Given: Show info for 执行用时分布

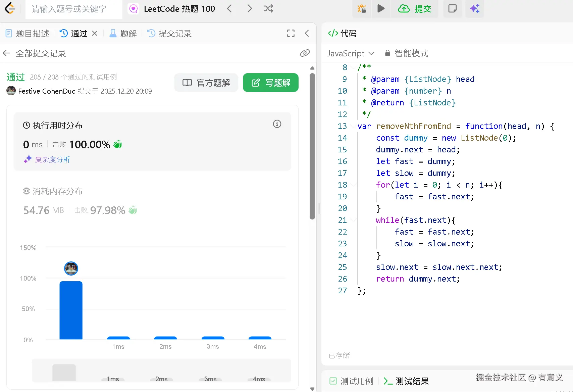Looking at the screenshot, I should tap(277, 124).
